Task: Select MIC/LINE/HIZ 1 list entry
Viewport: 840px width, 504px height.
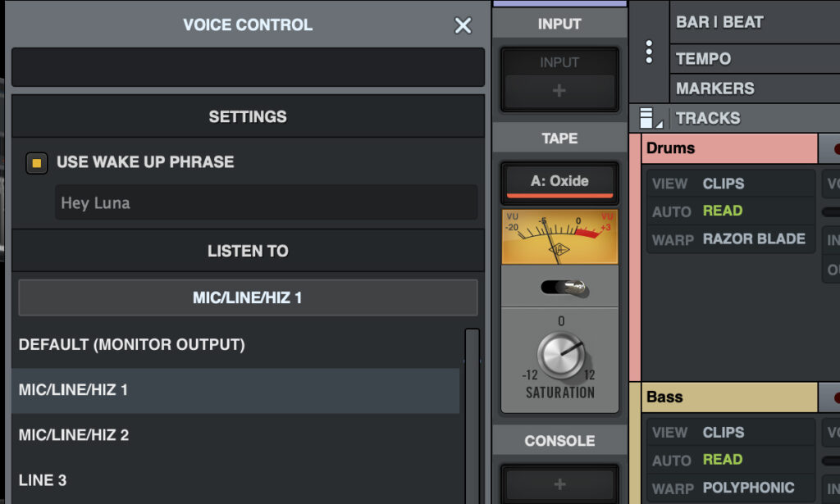Action: click(x=235, y=390)
